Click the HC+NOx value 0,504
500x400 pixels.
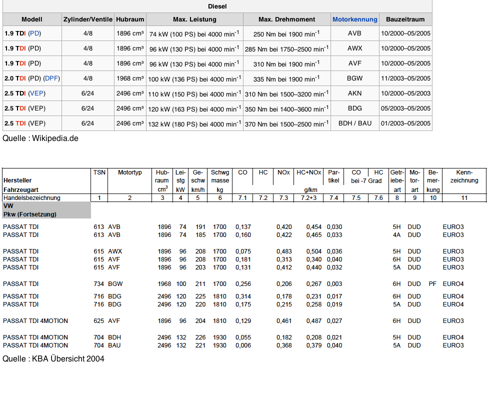point(314,251)
